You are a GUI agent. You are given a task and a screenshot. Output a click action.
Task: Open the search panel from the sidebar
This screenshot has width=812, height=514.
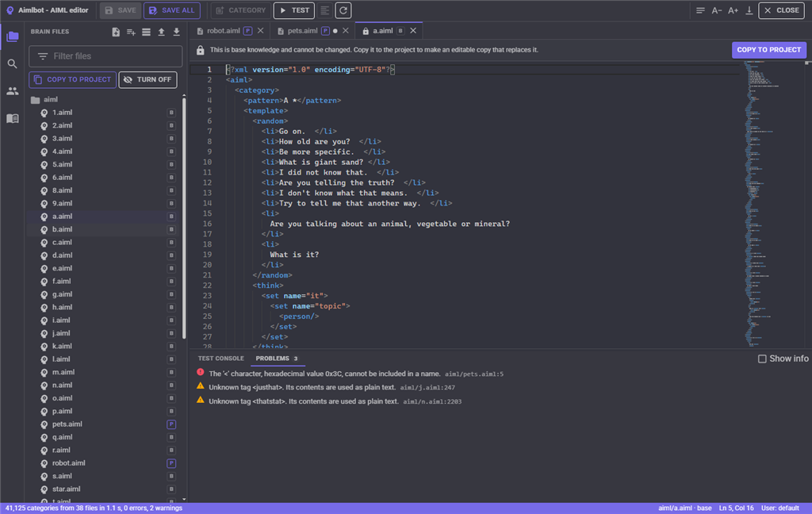[x=13, y=63]
